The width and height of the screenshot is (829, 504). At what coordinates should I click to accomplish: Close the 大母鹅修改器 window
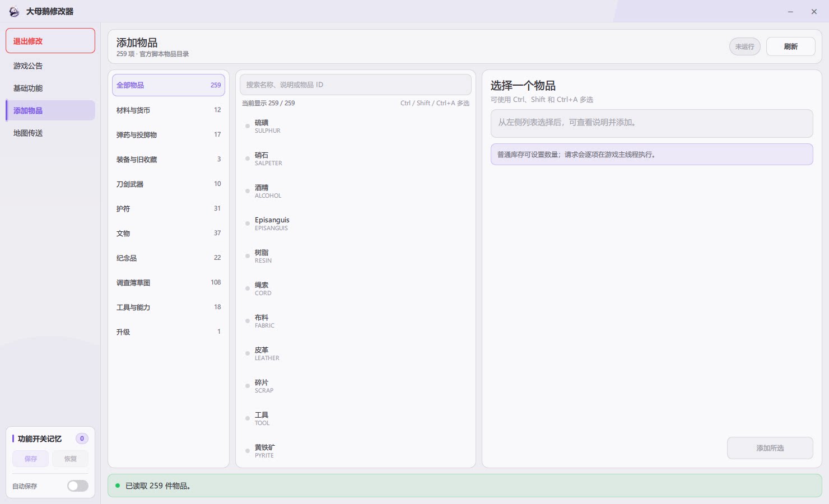tap(814, 11)
